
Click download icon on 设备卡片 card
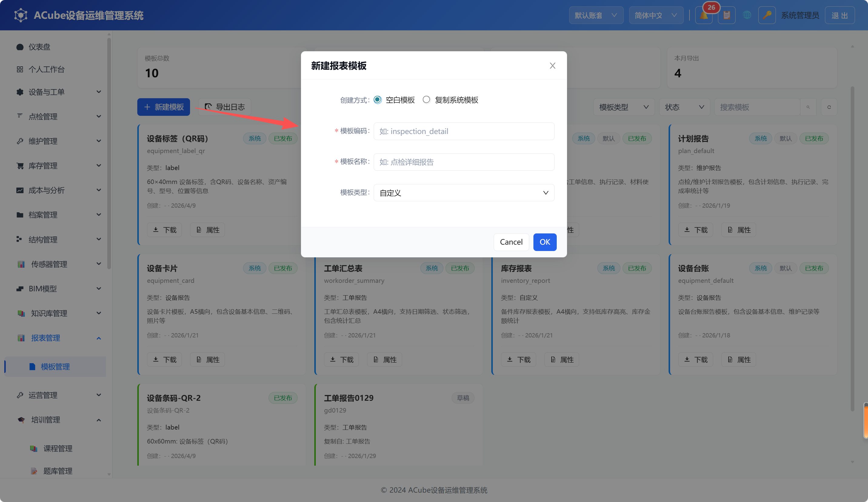pos(156,359)
